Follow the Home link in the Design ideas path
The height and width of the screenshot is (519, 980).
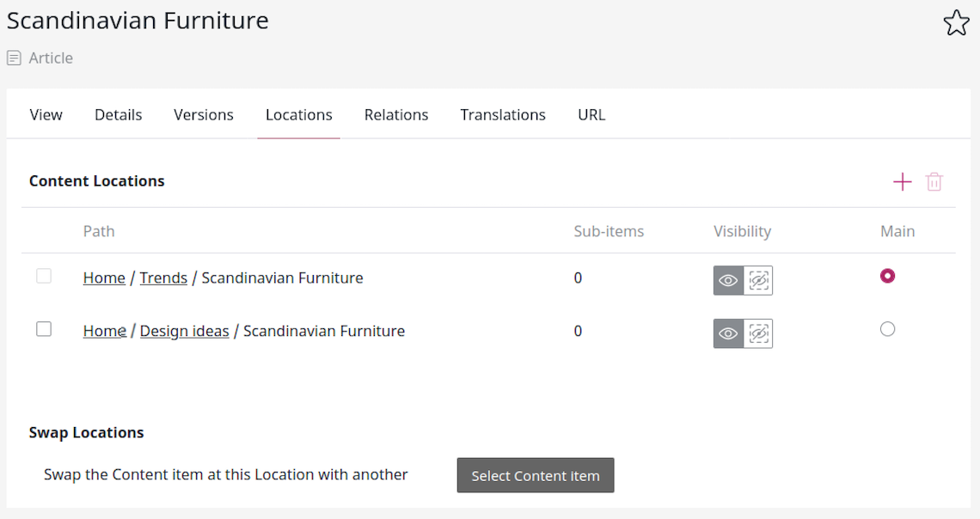(x=104, y=331)
